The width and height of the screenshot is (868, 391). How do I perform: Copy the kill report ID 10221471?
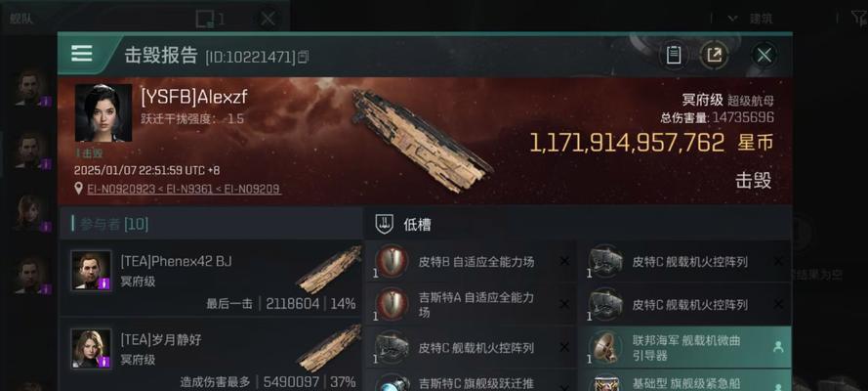click(303, 57)
